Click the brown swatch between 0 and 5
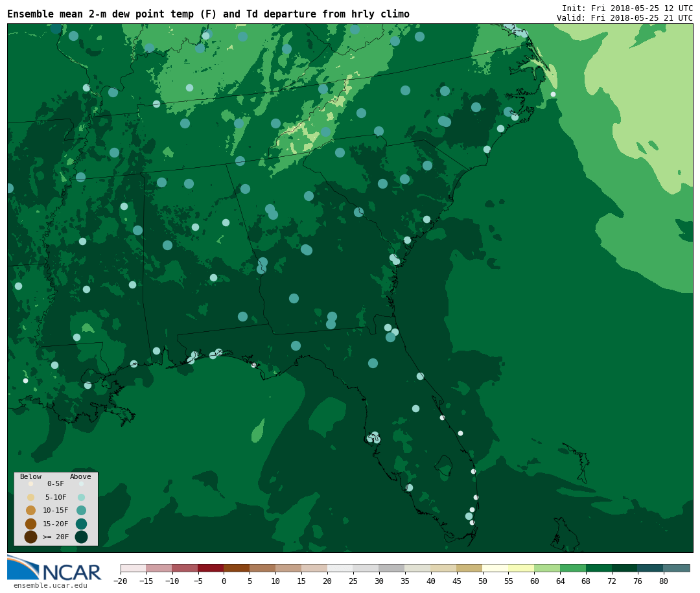This screenshot has height=593, width=700. 237,568
